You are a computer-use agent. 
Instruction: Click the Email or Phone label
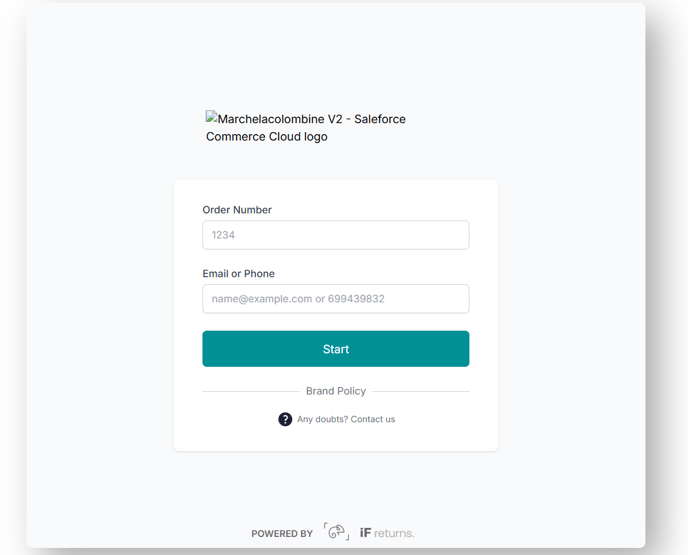click(x=238, y=273)
